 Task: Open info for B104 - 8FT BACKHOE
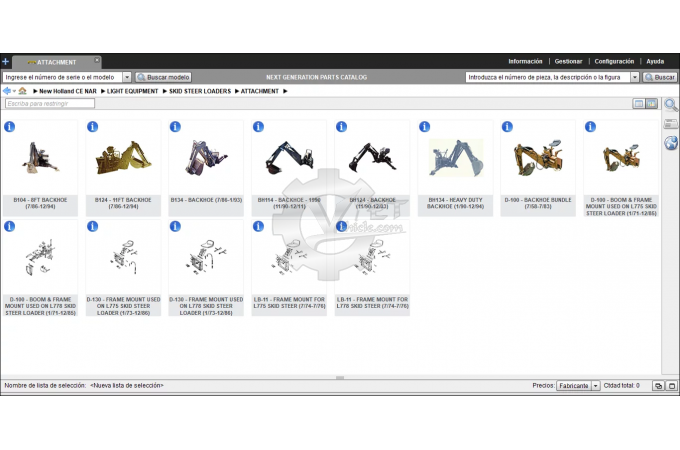[10, 127]
